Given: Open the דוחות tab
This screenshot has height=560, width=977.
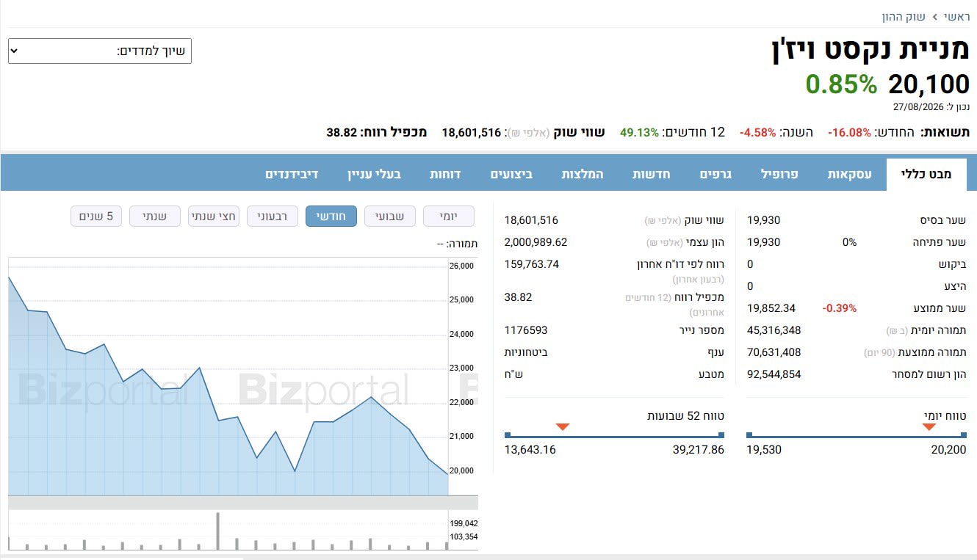Looking at the screenshot, I should tap(445, 174).
